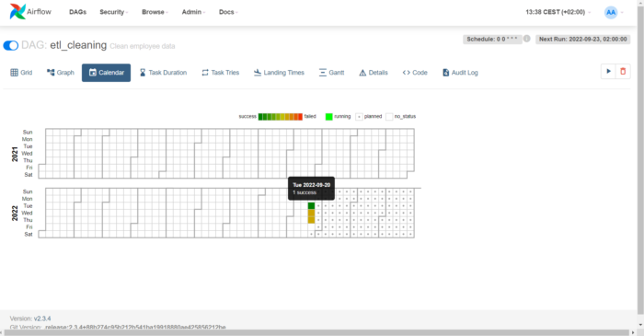Open the Code tab
Viewport: 644px width, 336px height.
415,73
